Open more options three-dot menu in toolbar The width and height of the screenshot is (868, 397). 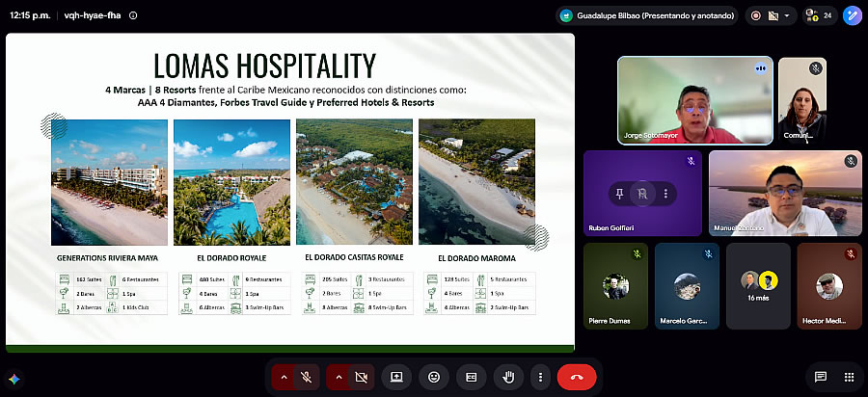pos(540,377)
